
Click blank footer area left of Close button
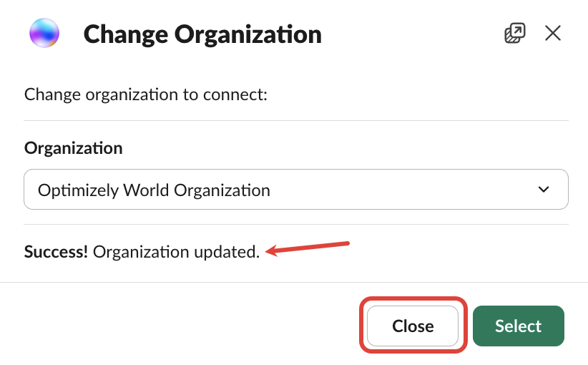[179, 326]
